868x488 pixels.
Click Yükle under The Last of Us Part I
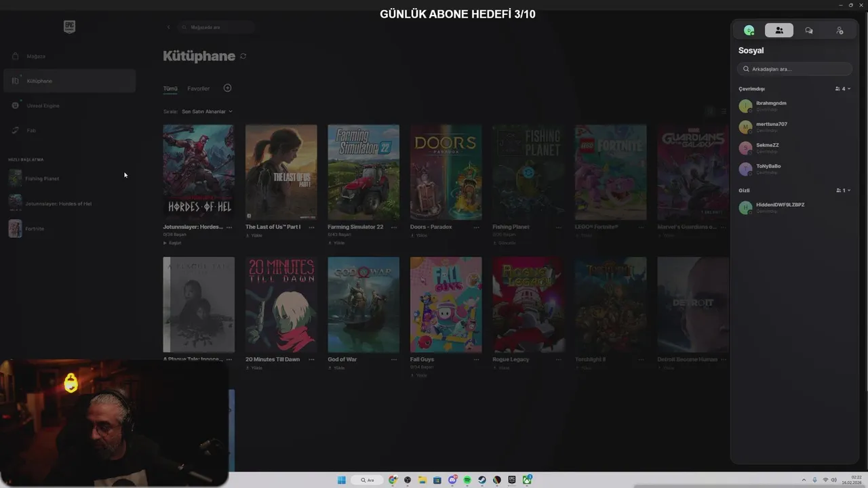pyautogui.click(x=254, y=235)
